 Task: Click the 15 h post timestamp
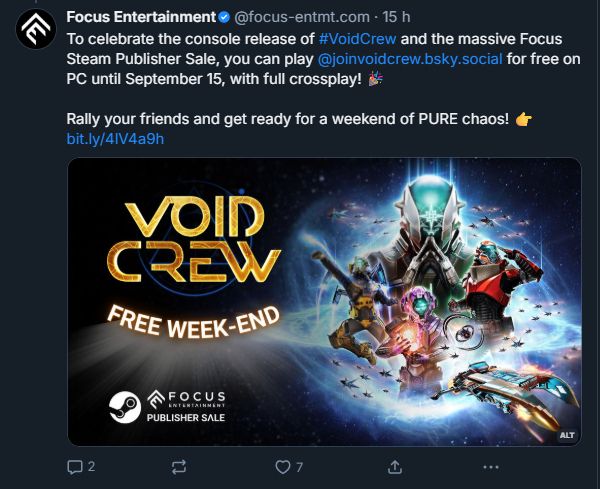click(x=396, y=17)
